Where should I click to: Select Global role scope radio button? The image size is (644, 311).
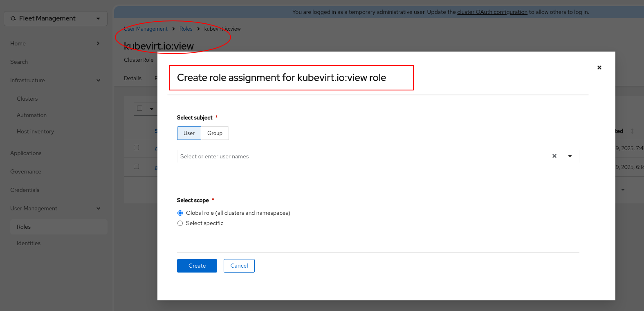(180, 213)
